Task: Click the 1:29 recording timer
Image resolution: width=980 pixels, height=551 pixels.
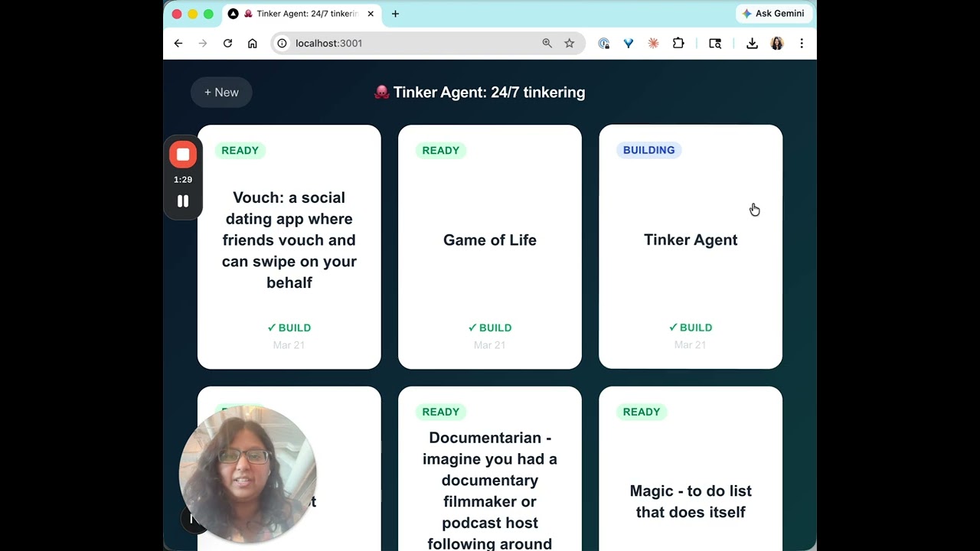Action: click(x=183, y=180)
